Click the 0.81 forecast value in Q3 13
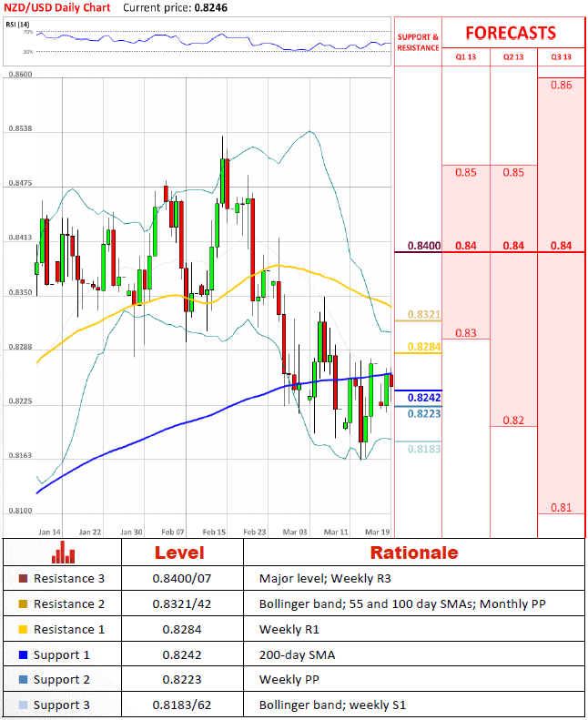The height and width of the screenshot is (720, 588). [x=561, y=507]
